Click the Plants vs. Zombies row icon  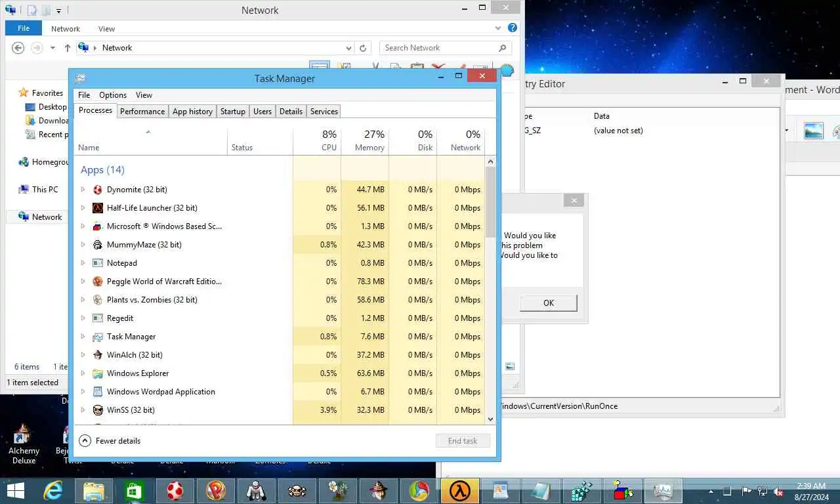point(97,300)
